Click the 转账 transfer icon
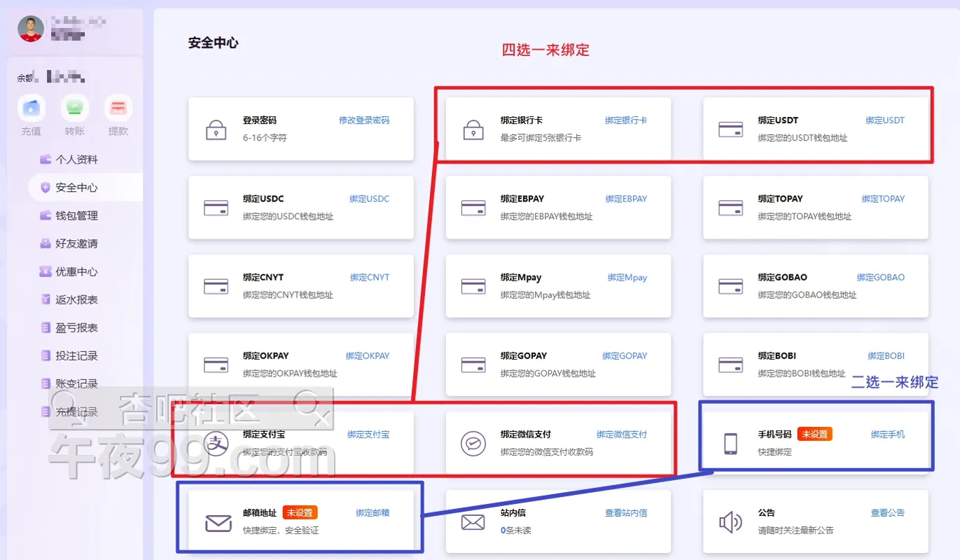Viewport: 960px width, 560px height. [x=74, y=108]
